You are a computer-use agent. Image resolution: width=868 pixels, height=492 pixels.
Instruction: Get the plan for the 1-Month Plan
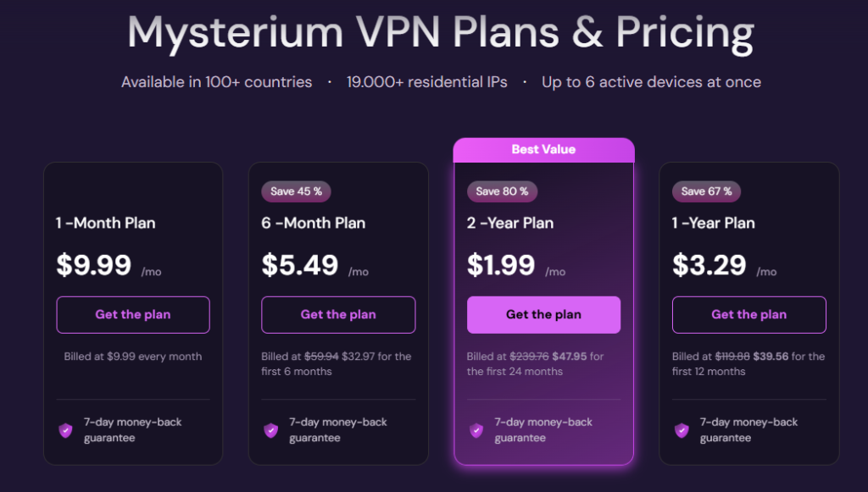(132, 314)
